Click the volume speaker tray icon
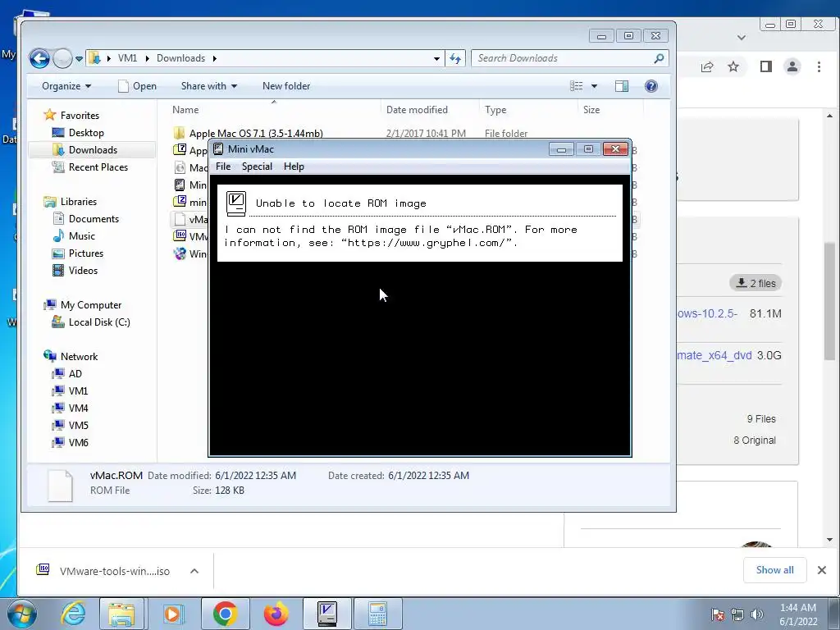The width and height of the screenshot is (840, 630). coord(757,614)
